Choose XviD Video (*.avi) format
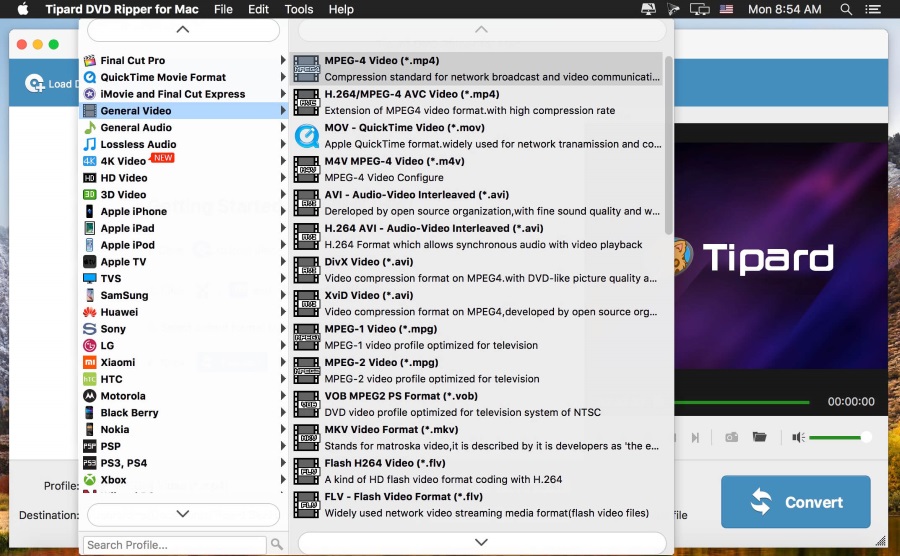 tap(478, 304)
